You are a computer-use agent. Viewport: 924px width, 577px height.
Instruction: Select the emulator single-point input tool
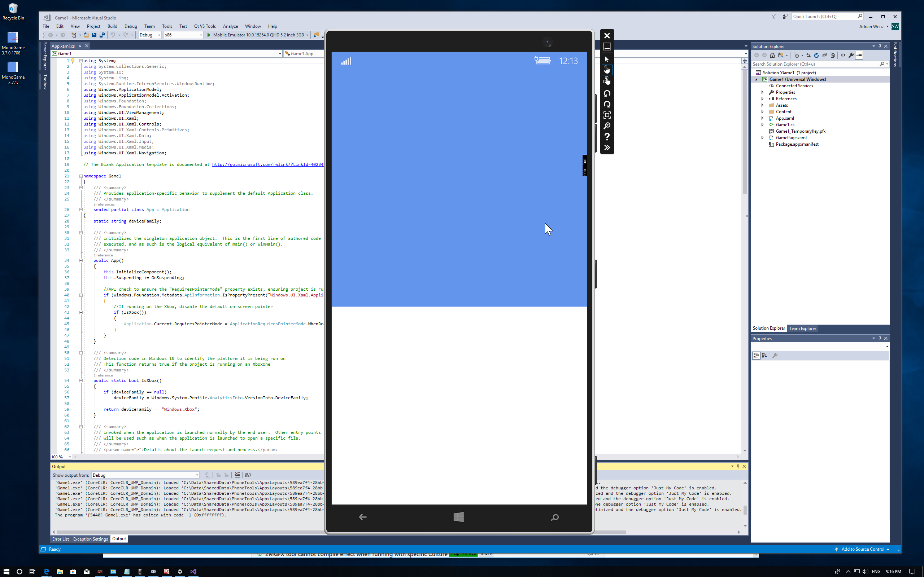(607, 70)
